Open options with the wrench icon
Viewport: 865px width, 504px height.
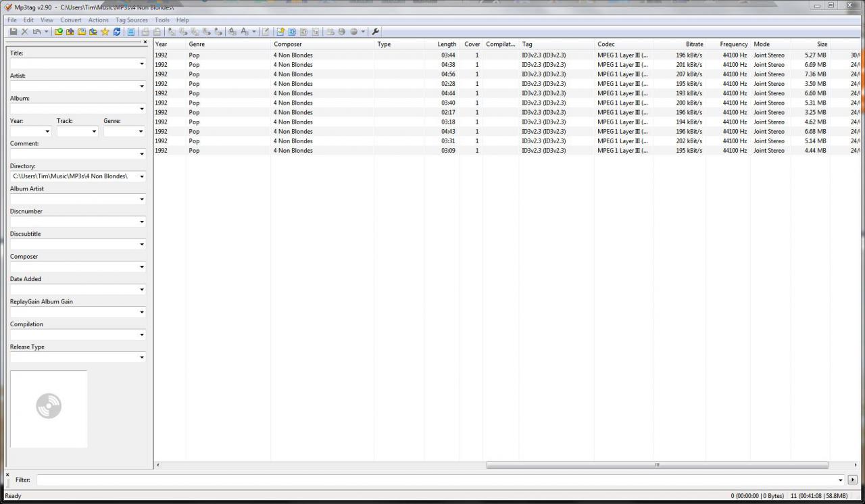(x=376, y=32)
